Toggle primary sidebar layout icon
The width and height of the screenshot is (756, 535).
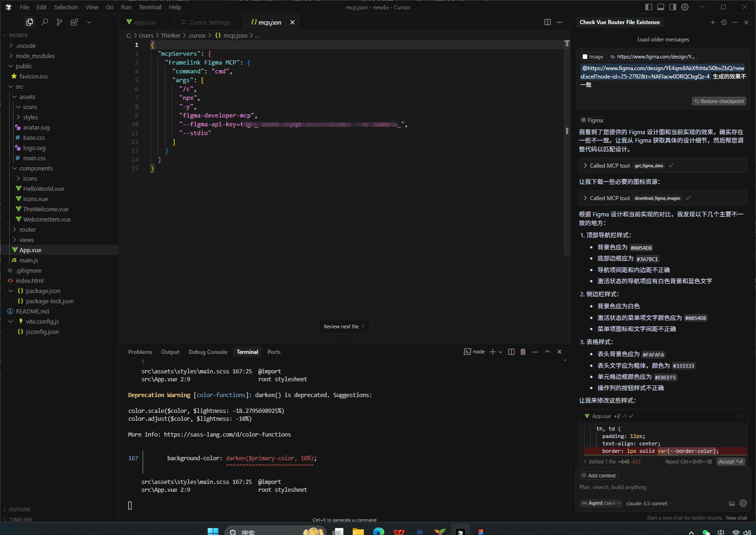click(x=649, y=7)
